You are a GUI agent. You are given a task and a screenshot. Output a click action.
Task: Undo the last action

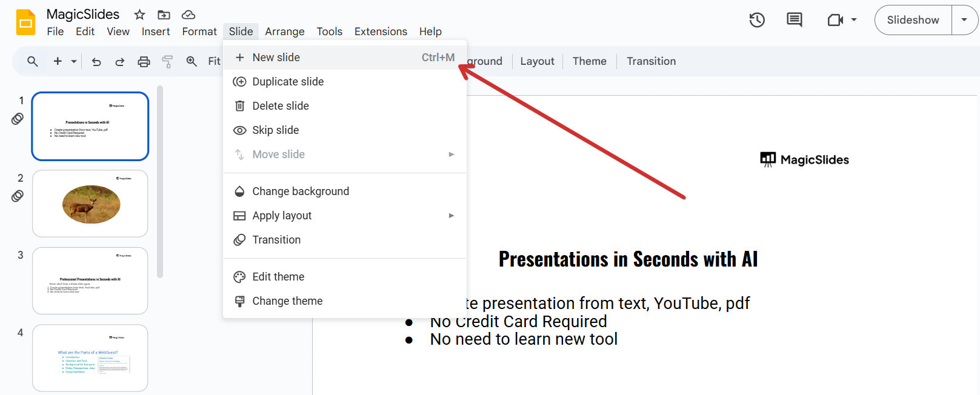coord(96,61)
